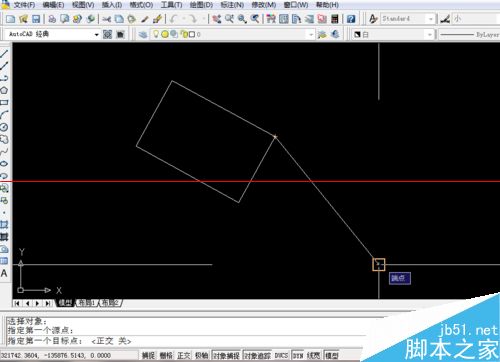Open the 标注(N) menu
The width and height of the screenshot is (500, 362).
pyautogui.click(x=232, y=5)
